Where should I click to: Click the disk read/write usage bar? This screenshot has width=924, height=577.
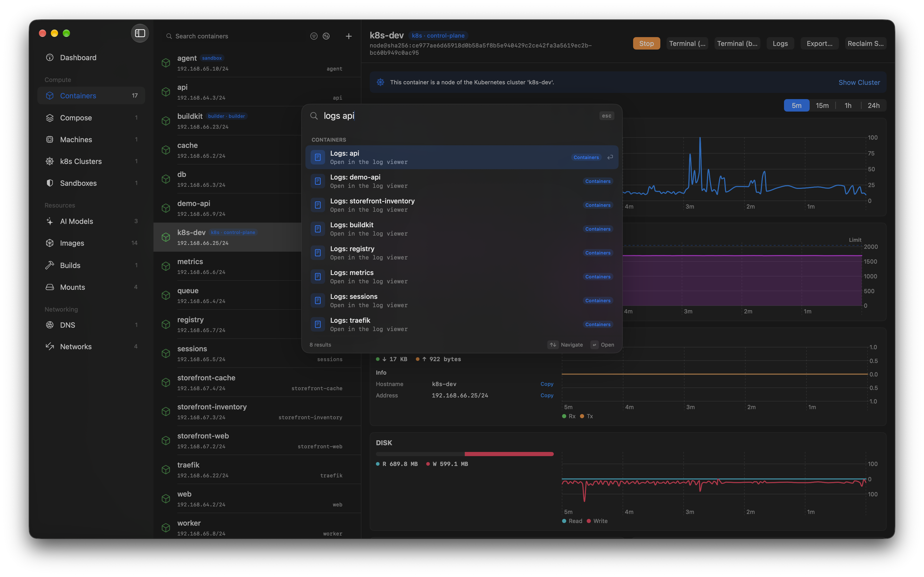click(x=465, y=454)
